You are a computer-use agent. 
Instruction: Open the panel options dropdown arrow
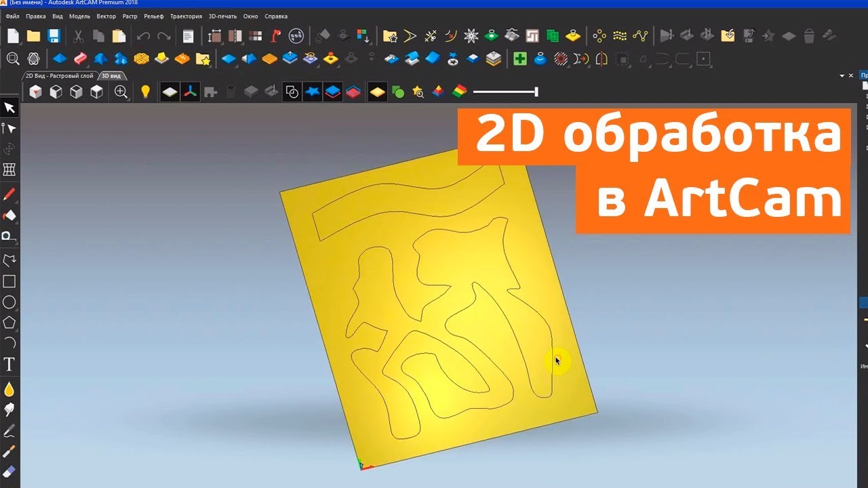[x=842, y=75]
